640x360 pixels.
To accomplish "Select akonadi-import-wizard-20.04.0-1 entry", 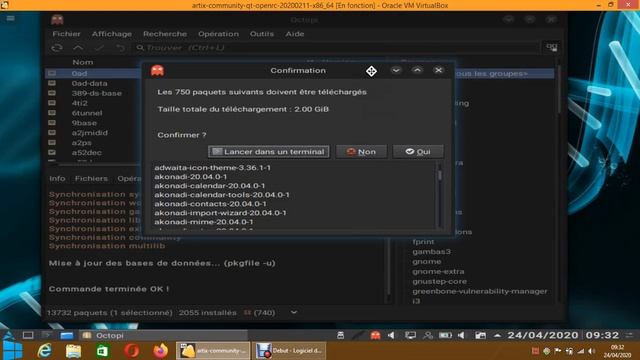I will click(x=220, y=213).
